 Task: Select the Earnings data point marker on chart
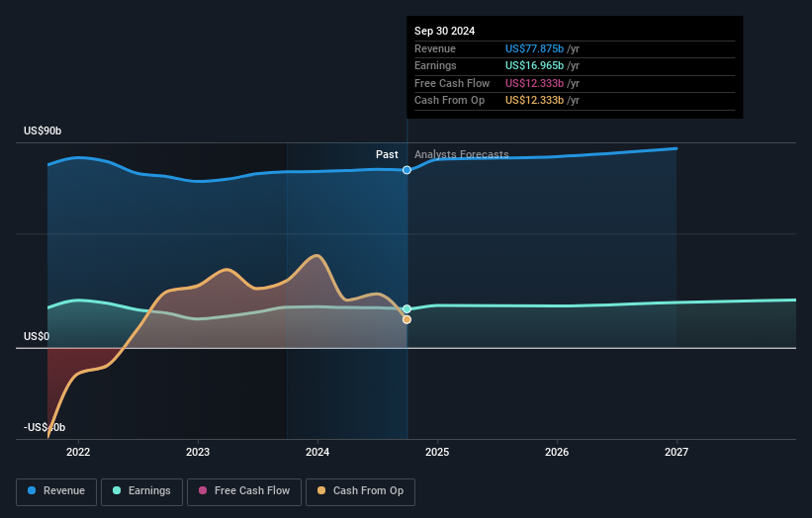pyautogui.click(x=407, y=309)
